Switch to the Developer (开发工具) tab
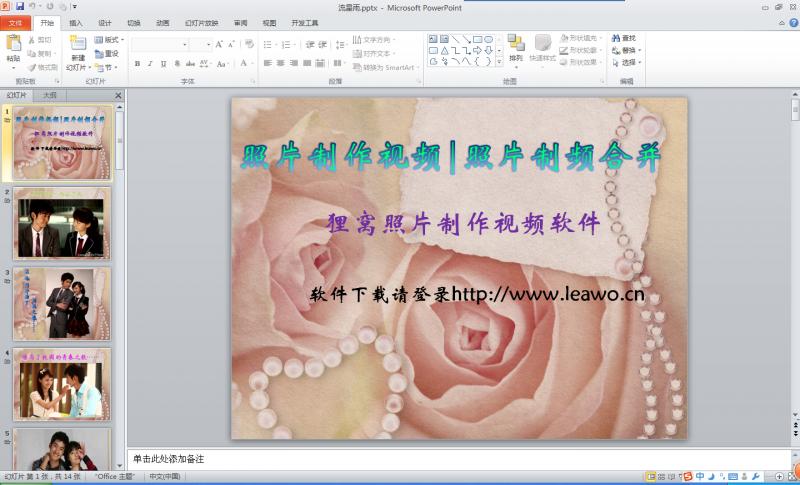The image size is (800, 485). pos(305,23)
